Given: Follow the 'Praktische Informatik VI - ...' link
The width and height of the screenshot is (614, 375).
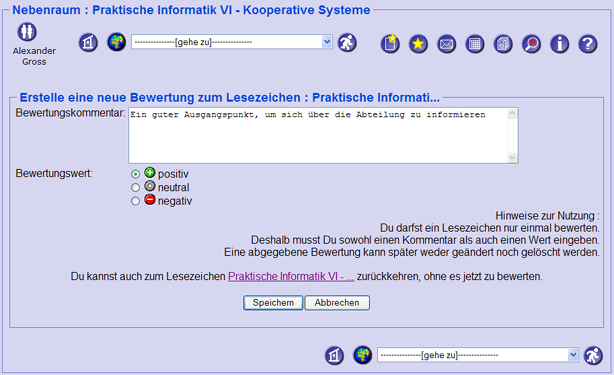Looking at the screenshot, I should pyautogui.click(x=291, y=276).
